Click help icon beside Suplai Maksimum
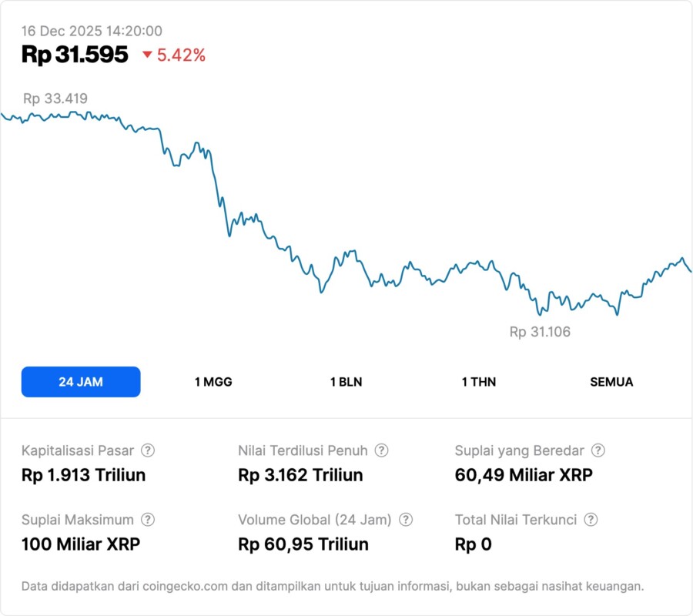 pos(148,520)
